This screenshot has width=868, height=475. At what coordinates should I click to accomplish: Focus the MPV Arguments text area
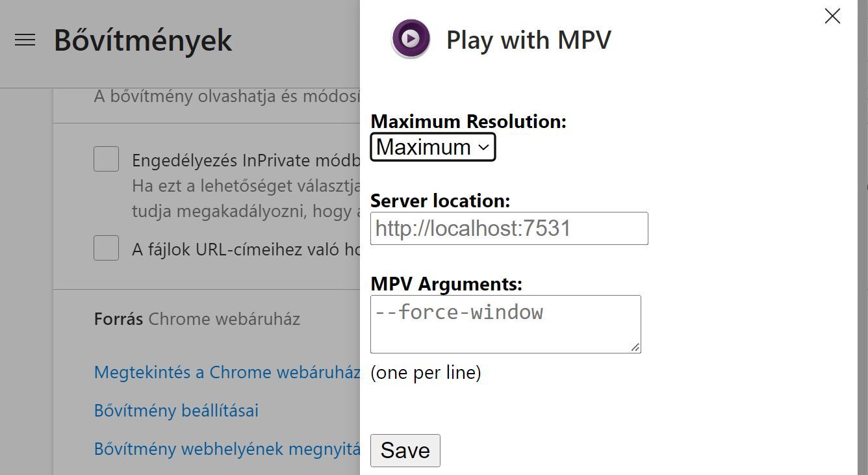505,324
